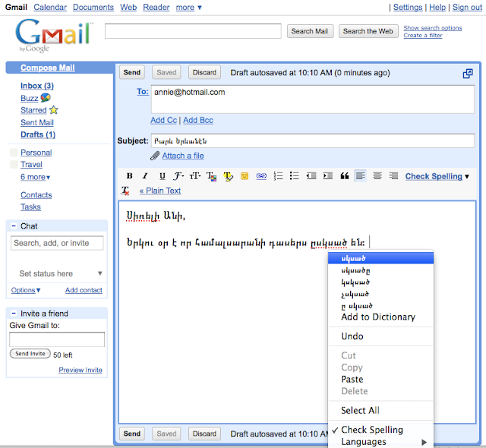Click the Personal label color box

(x=14, y=152)
